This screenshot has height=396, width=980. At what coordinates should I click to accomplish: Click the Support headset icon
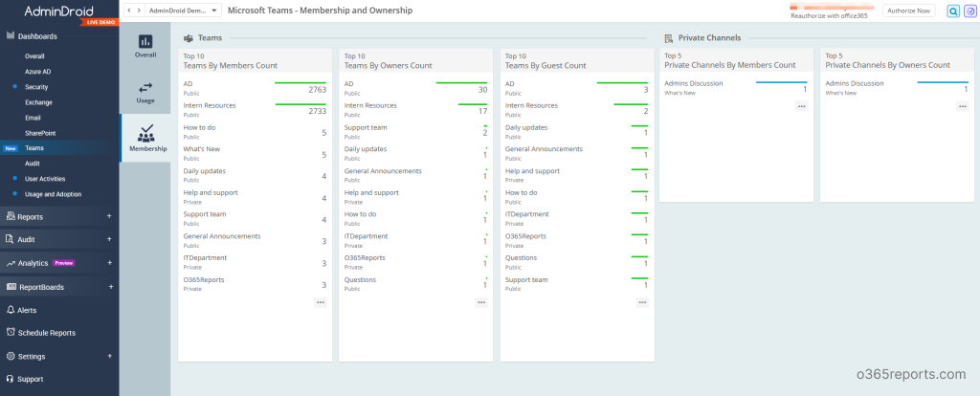tap(11, 379)
